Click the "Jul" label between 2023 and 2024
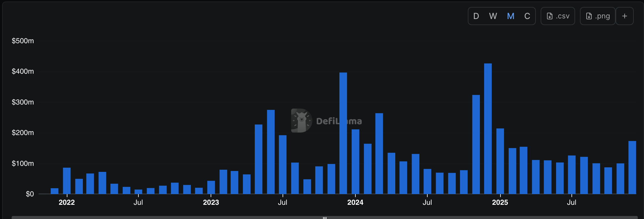Image resolution: width=644 pixels, height=219 pixels. 283,202
